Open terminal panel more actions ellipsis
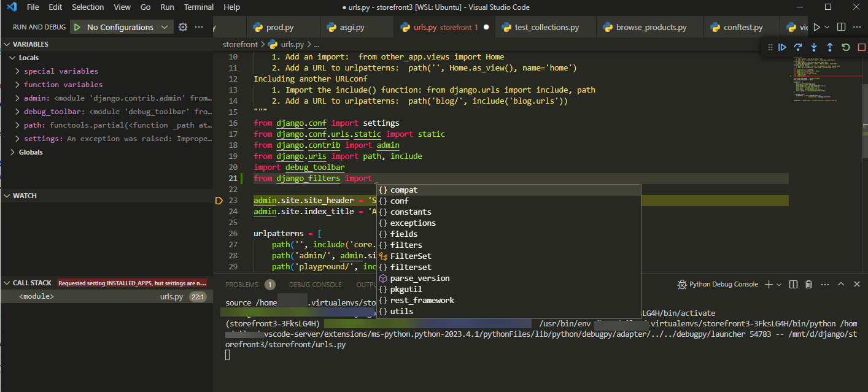The width and height of the screenshot is (868, 392). (x=824, y=284)
